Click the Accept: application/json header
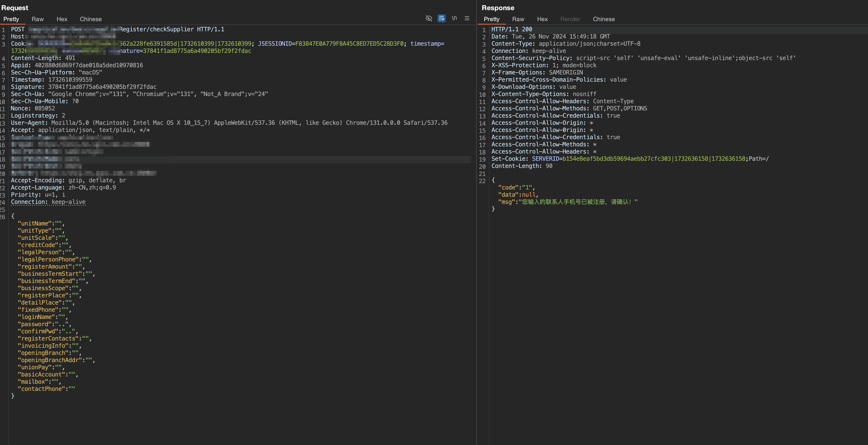The height and width of the screenshot is (445, 868). pyautogui.click(x=81, y=130)
